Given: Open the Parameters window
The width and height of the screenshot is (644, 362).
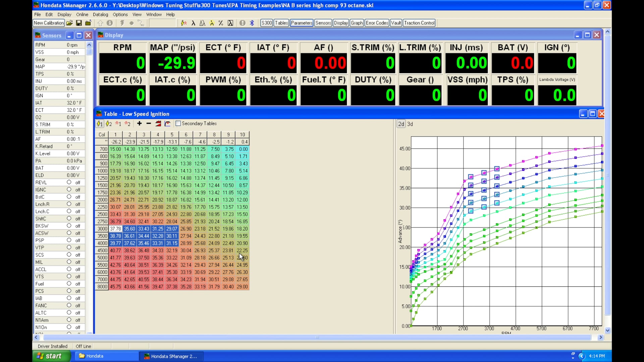Looking at the screenshot, I should coord(301,23).
